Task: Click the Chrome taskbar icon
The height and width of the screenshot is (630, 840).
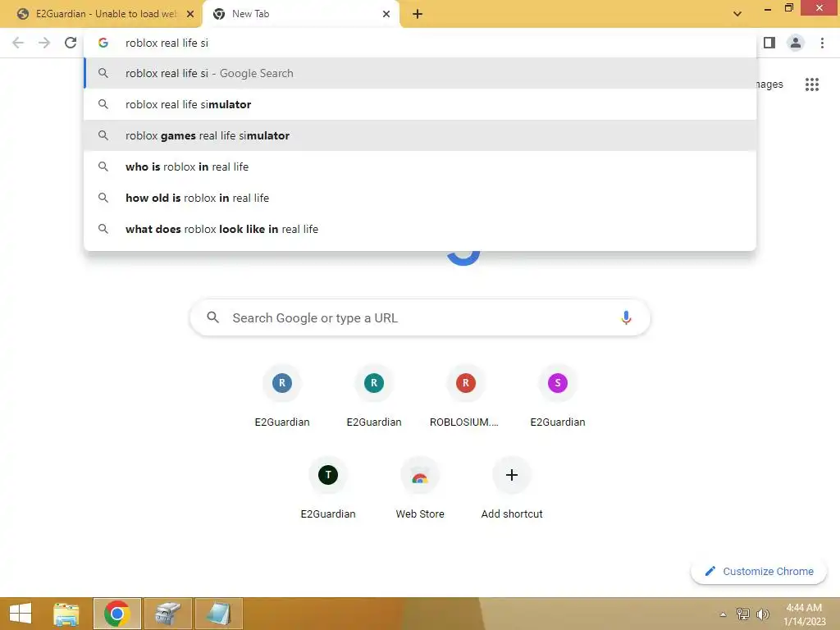Action: pos(116,614)
